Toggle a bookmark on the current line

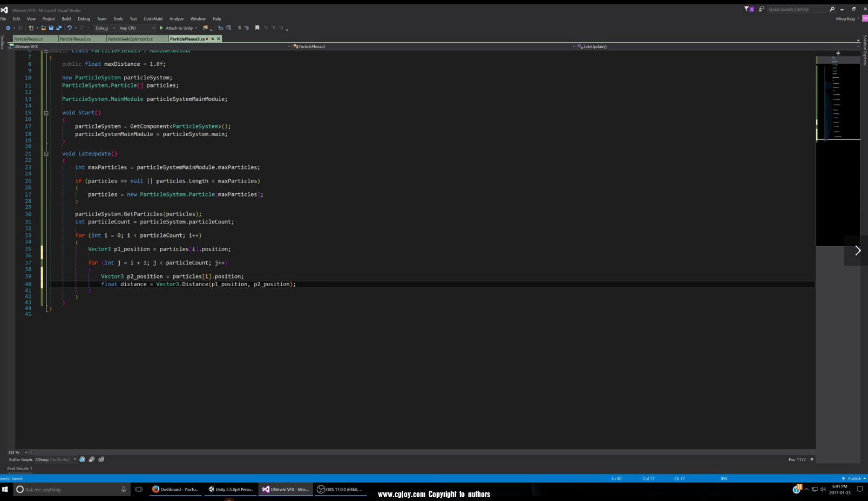[x=257, y=28]
